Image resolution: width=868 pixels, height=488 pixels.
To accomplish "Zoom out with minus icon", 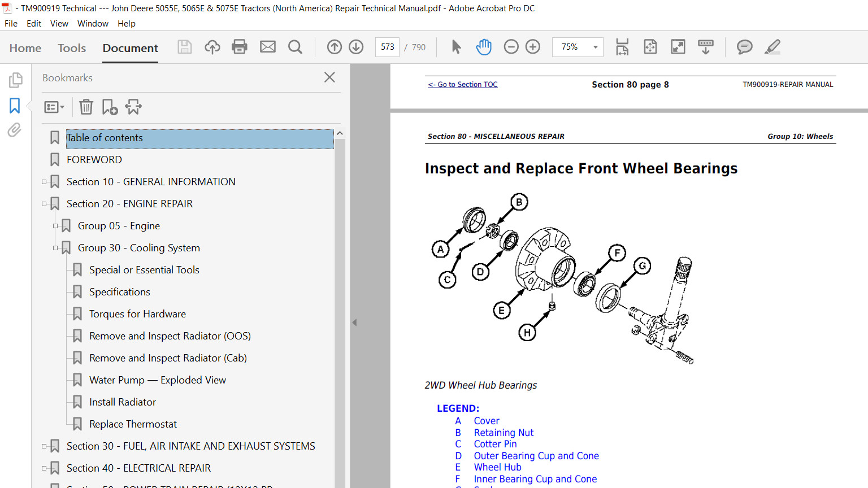I will (511, 47).
